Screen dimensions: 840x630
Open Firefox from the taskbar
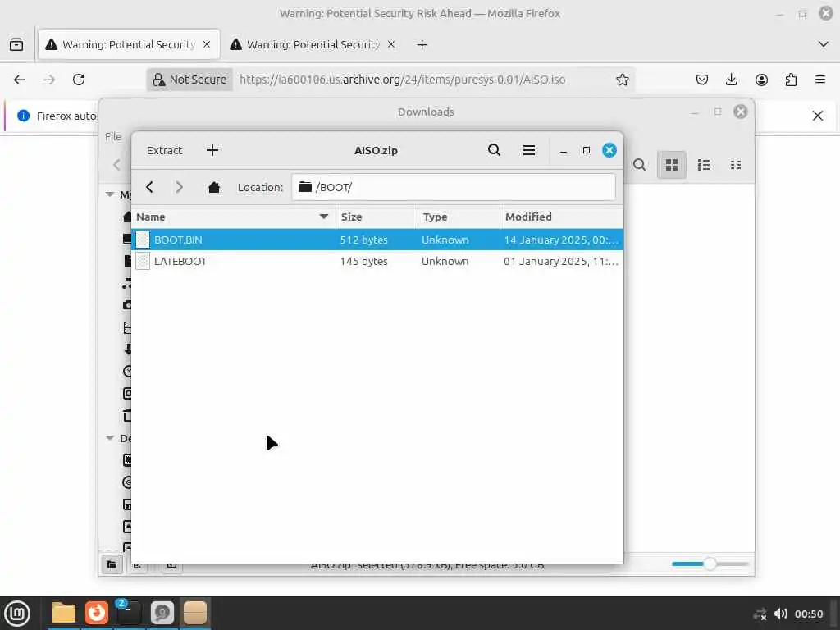coord(97,613)
